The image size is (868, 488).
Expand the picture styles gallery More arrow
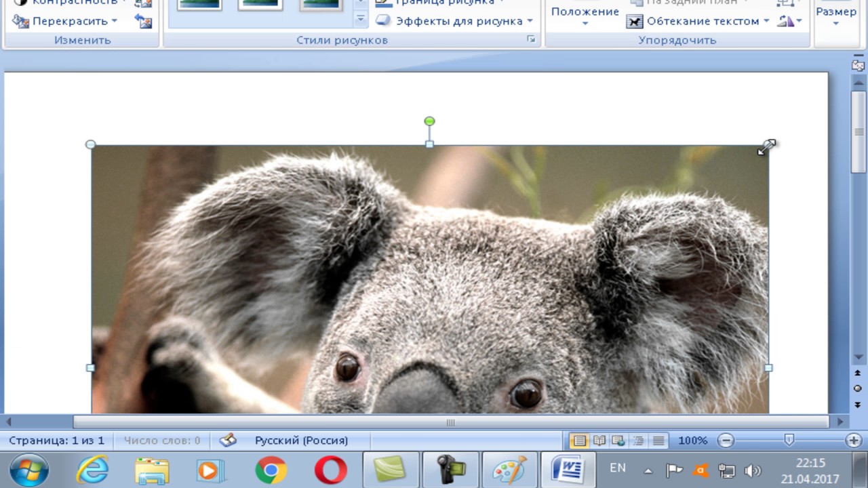[361, 20]
